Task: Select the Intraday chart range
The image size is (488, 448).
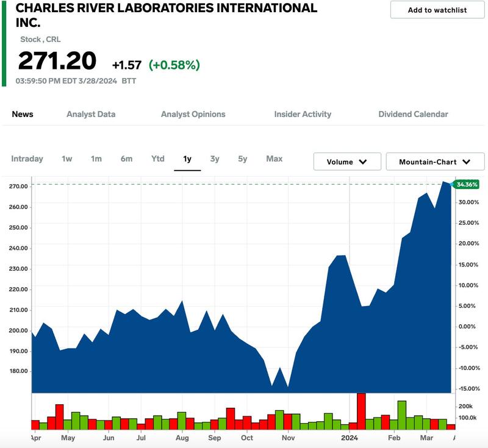Action: (27, 159)
